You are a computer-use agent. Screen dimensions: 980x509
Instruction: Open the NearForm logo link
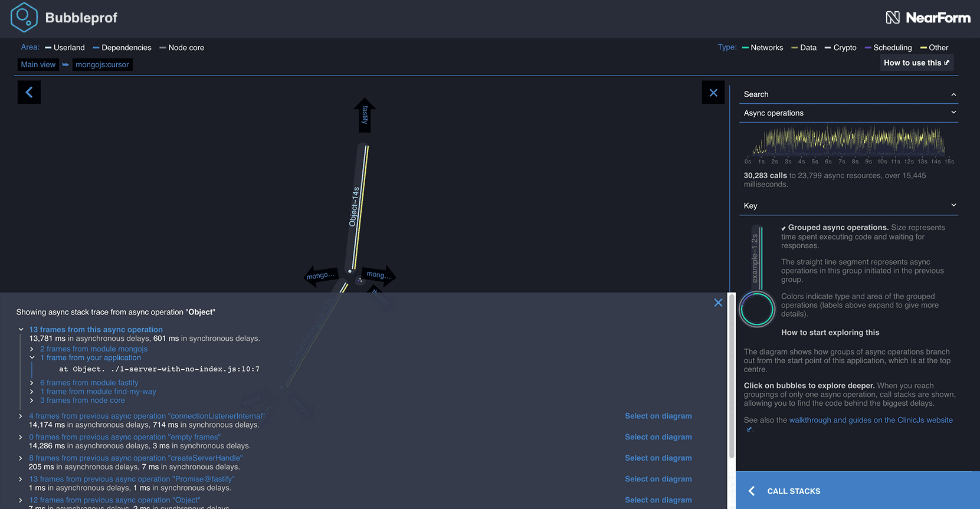pos(927,18)
